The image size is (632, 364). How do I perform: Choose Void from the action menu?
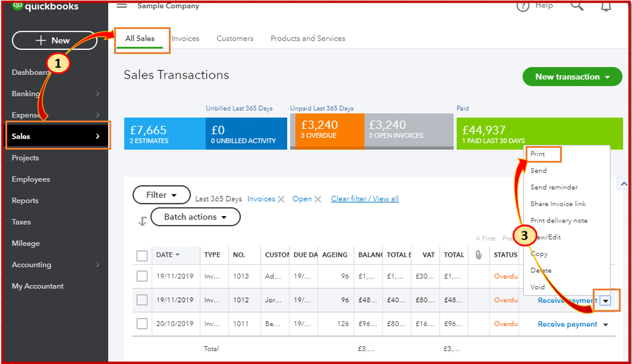538,287
